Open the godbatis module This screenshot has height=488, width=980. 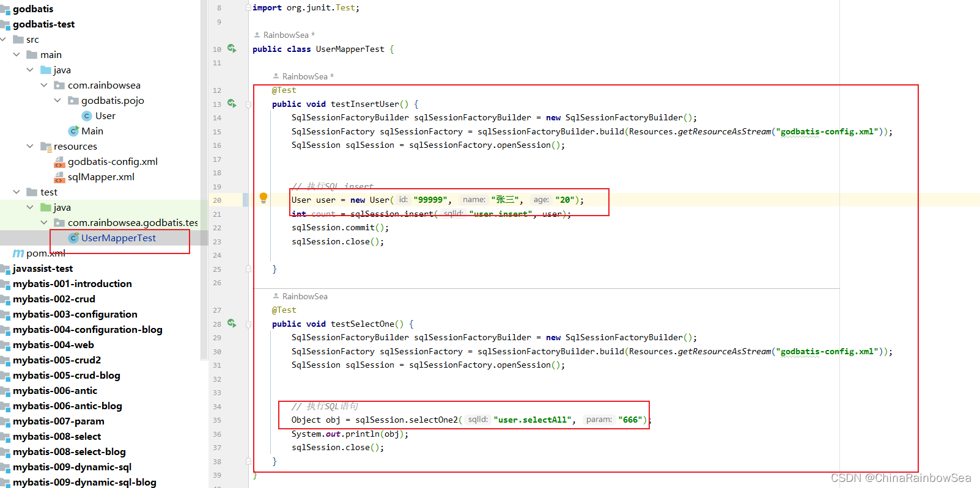pyautogui.click(x=33, y=9)
